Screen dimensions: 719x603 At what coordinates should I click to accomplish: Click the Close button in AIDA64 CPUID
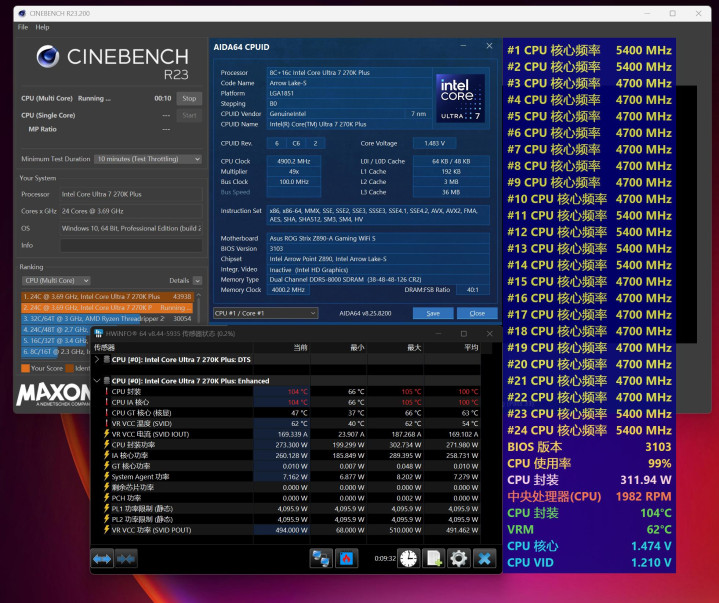tap(477, 313)
